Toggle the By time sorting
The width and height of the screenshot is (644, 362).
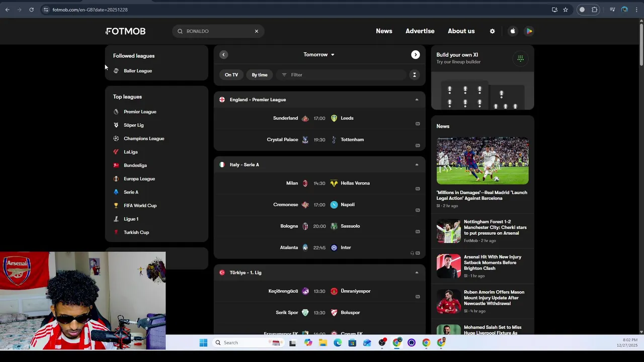click(x=260, y=75)
